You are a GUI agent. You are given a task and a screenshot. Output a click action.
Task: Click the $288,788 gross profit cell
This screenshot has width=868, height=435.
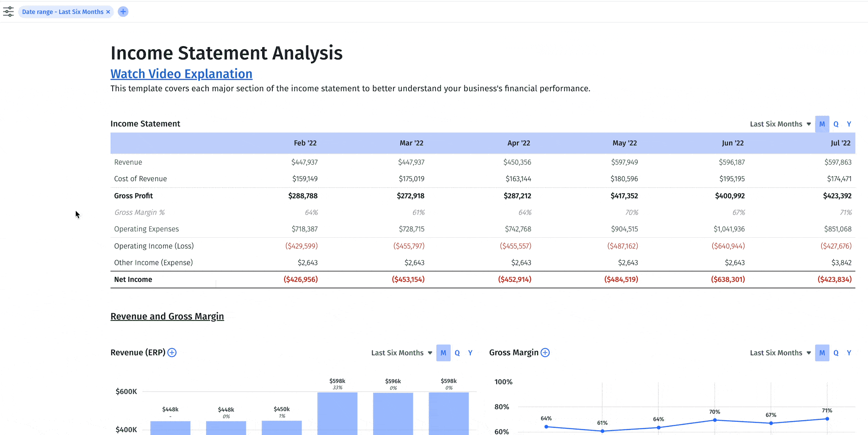click(x=303, y=196)
